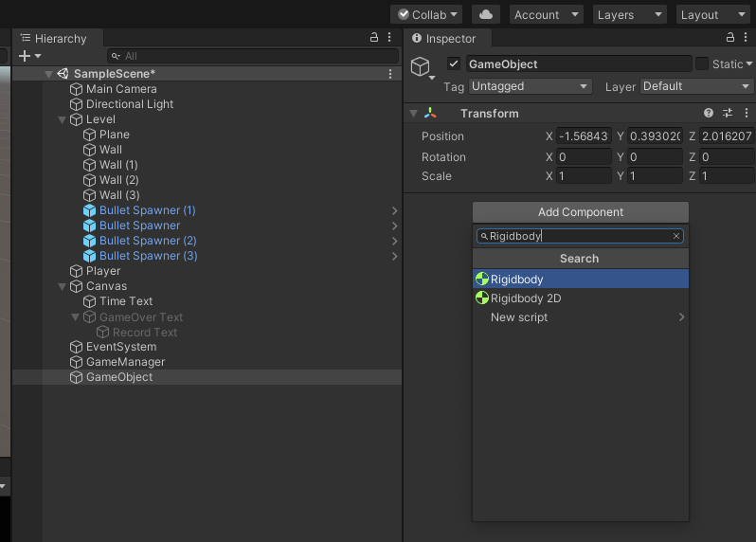Lock the Hierarchy panel
Screen dimensions: 756x542
click(373, 37)
